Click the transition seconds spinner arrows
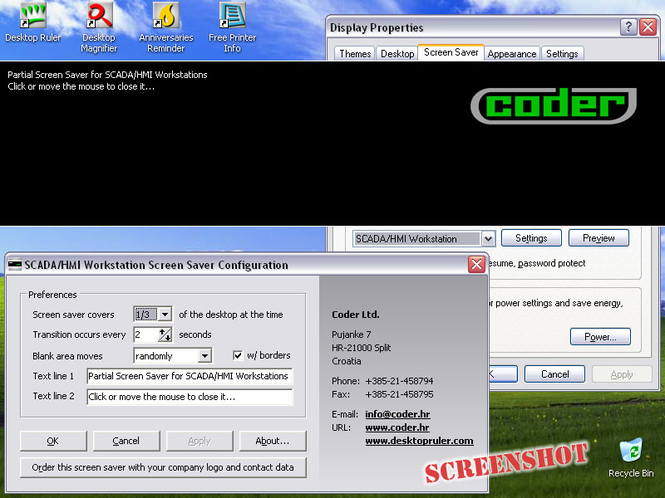 pyautogui.click(x=166, y=335)
